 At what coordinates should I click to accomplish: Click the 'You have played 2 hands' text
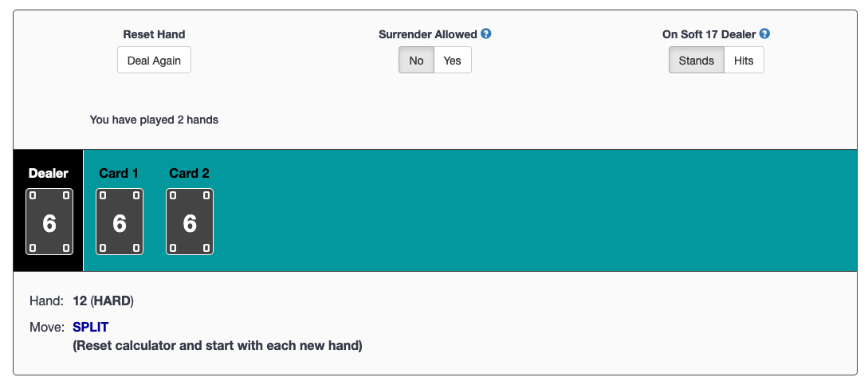pos(154,120)
